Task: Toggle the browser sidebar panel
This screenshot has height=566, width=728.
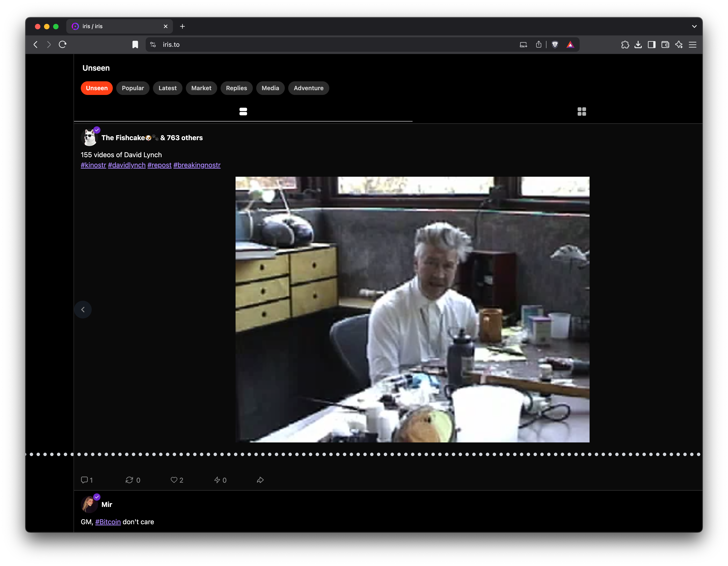Action: click(652, 44)
